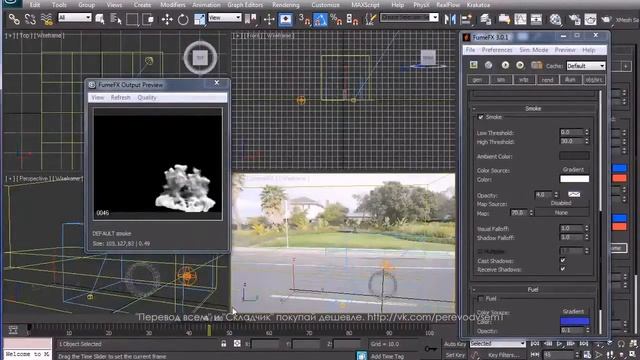This screenshot has width=640, height=360.
Task: Toggle Receive Shadows checkbox
Action: point(563,269)
